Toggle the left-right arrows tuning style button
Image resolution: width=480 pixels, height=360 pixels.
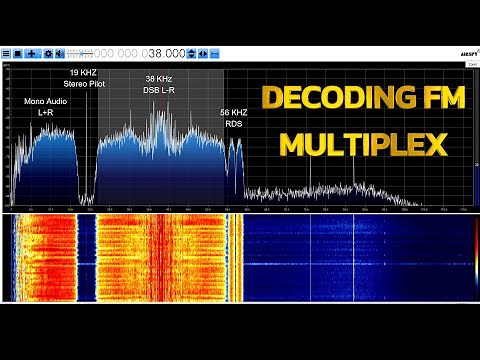pyautogui.click(x=203, y=53)
